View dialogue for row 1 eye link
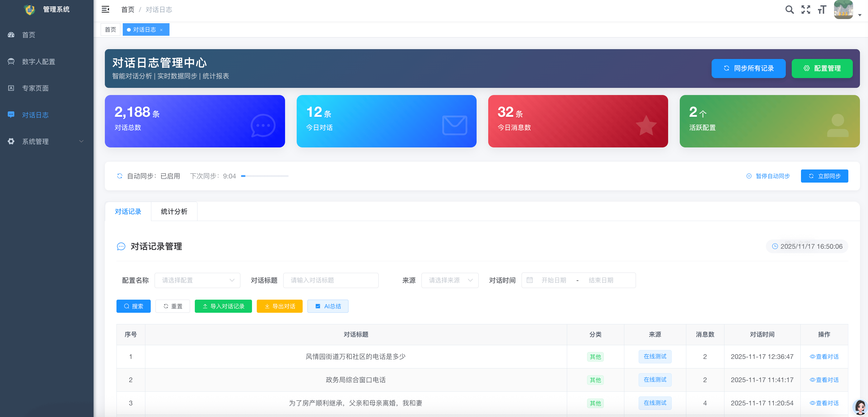Screen dimensions: 868x417 [x=824, y=357]
